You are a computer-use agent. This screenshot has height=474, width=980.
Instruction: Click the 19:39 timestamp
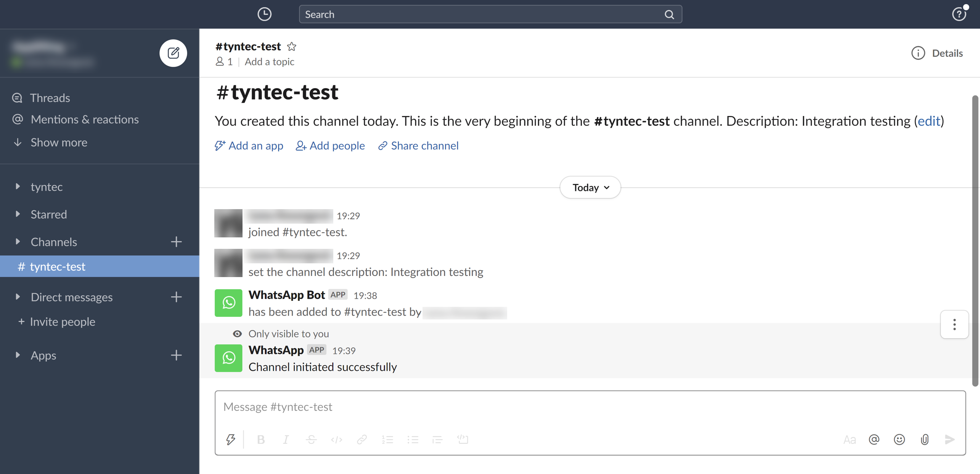click(344, 351)
